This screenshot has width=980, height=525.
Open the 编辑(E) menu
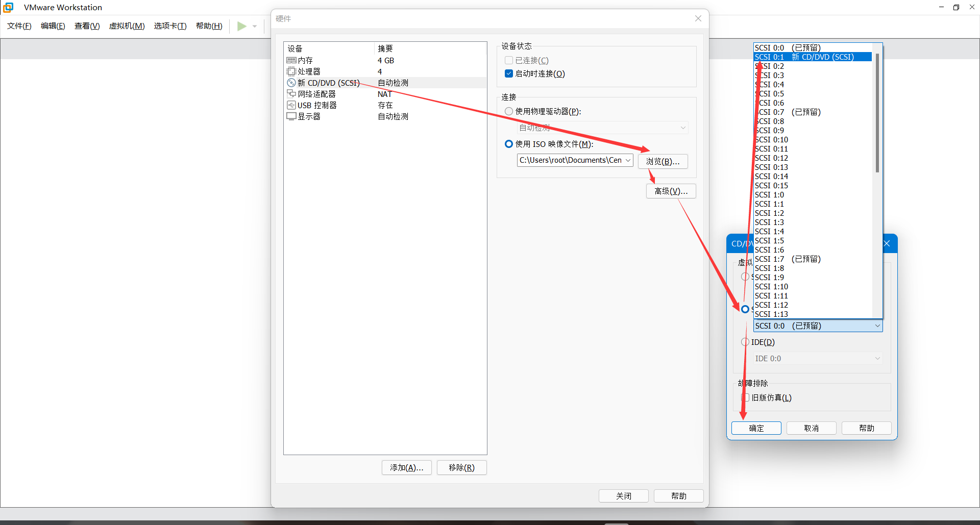(x=53, y=26)
